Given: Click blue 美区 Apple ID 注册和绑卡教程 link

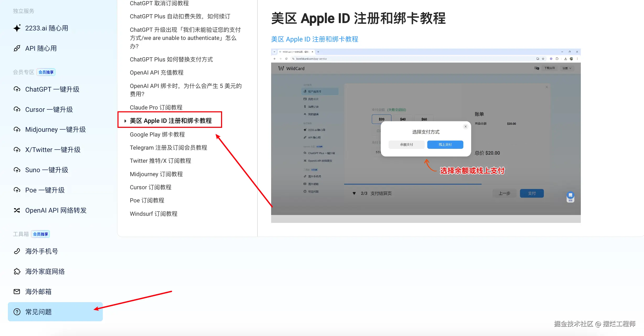Looking at the screenshot, I should [x=314, y=39].
